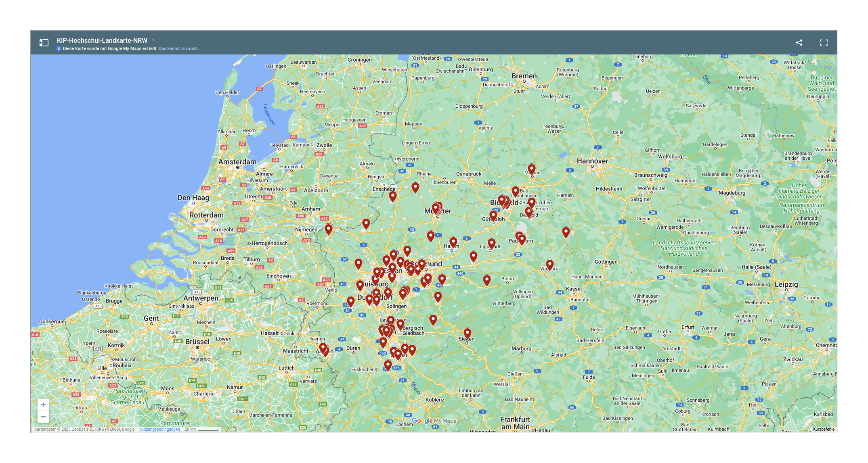Screen dimensions: 868x463
Task: Select the pin west of Brilon
Action: 487,280
